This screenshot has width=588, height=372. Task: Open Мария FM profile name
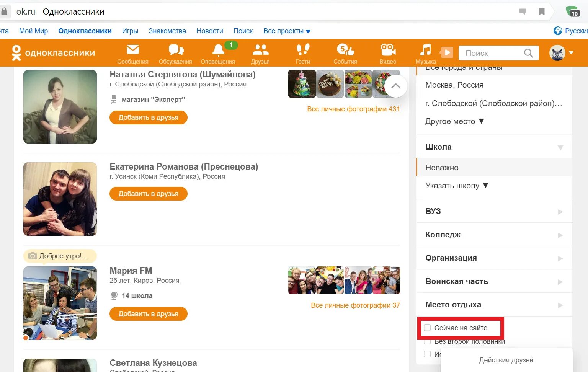(131, 271)
